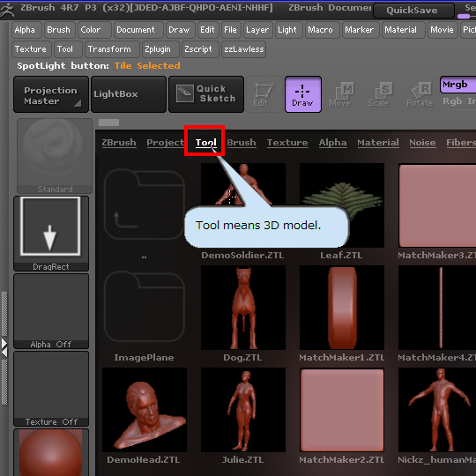Enable Edit mode button

coord(264,94)
